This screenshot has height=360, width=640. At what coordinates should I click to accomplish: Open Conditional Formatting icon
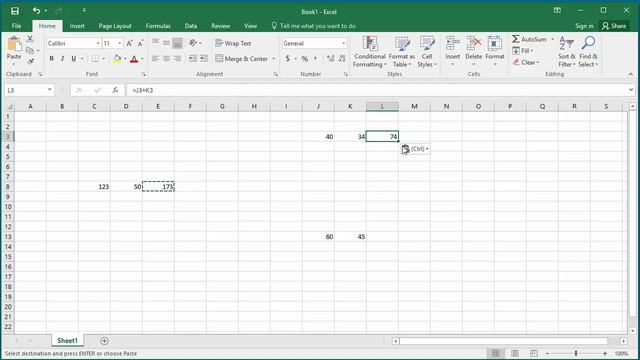[370, 43]
